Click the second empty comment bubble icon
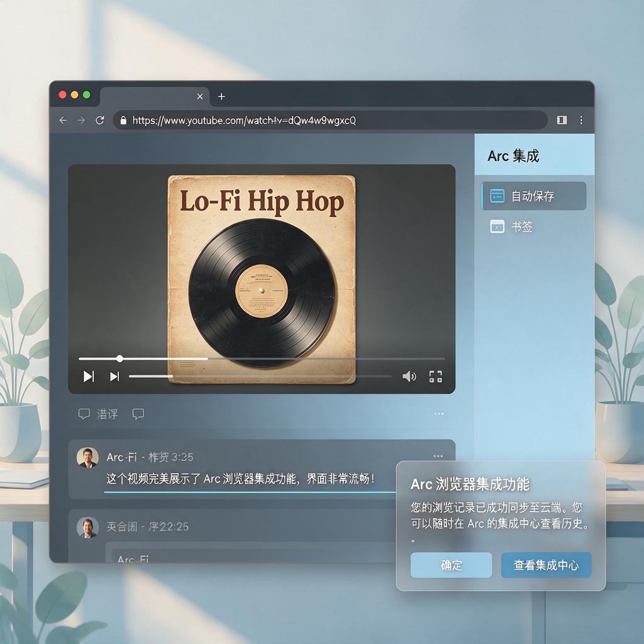The width and height of the screenshot is (644, 644). pos(138,414)
